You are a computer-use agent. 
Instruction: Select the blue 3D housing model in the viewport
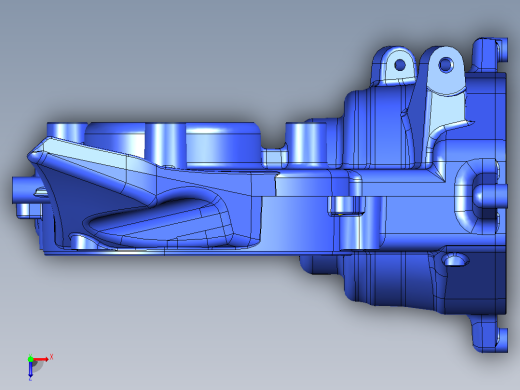click(260, 195)
